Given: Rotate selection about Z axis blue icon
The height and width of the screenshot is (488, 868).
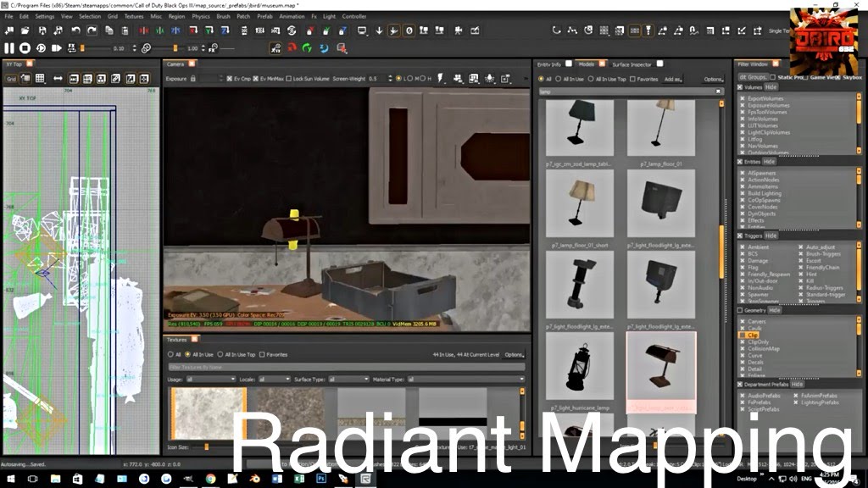Looking at the screenshot, I should 225,31.
